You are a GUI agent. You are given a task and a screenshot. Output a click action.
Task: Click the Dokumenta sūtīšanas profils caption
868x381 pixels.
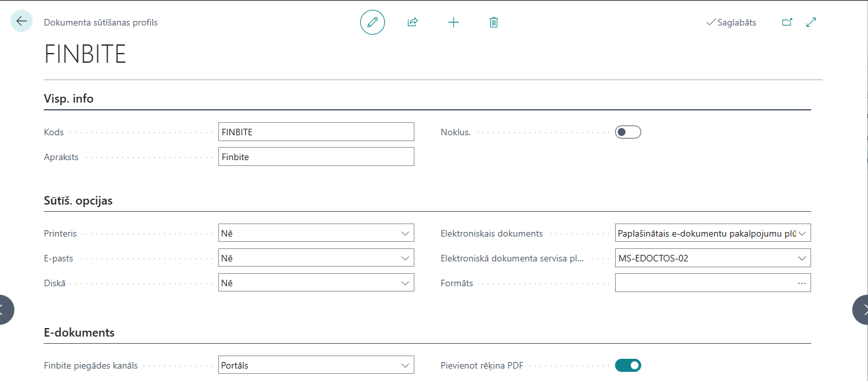pyautogui.click(x=101, y=22)
